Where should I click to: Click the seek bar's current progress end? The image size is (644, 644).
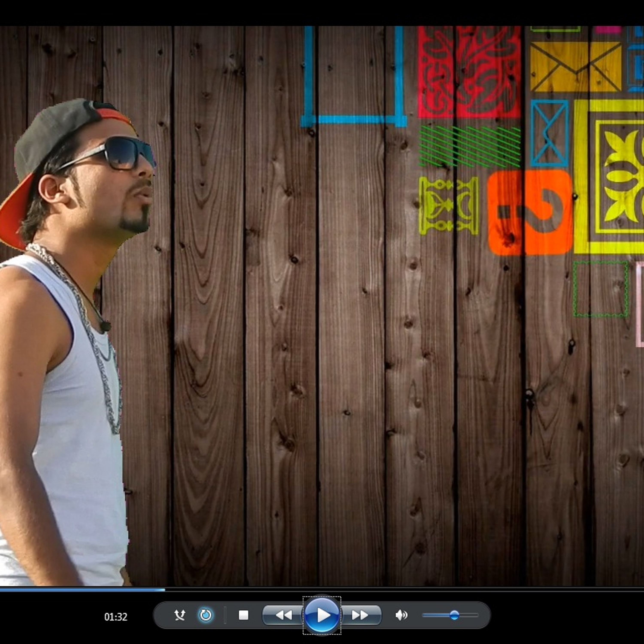click(164, 590)
